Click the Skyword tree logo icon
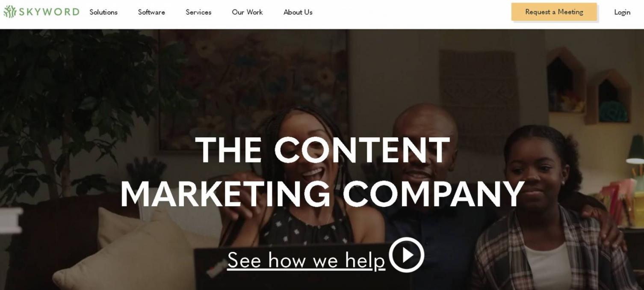 coord(10,12)
